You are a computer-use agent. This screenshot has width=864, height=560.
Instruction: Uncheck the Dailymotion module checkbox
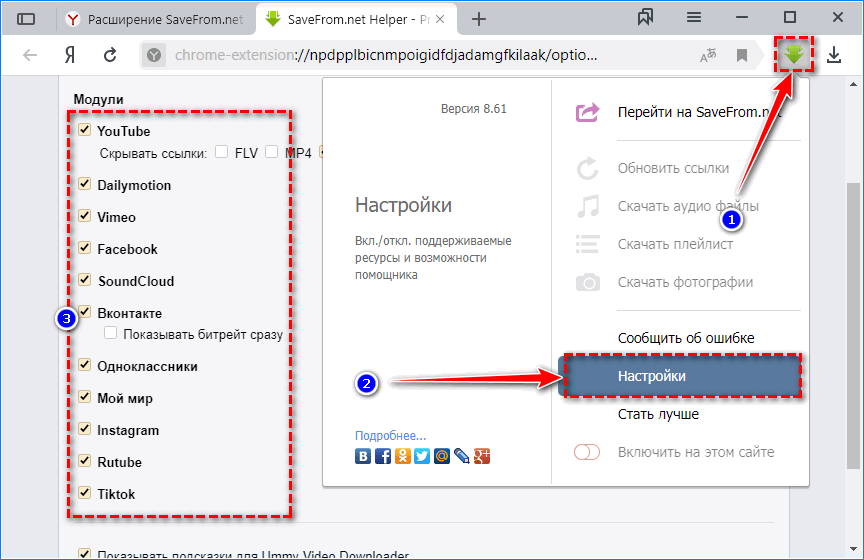coord(84,184)
